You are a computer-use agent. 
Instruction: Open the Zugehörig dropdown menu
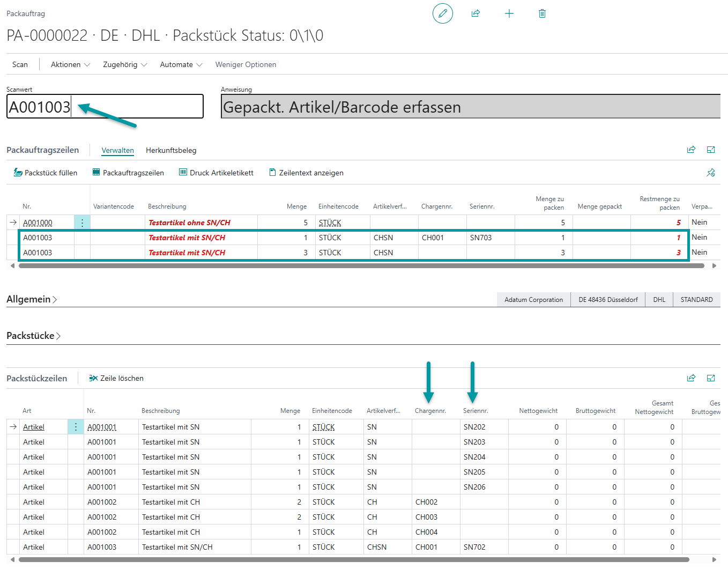(x=124, y=64)
